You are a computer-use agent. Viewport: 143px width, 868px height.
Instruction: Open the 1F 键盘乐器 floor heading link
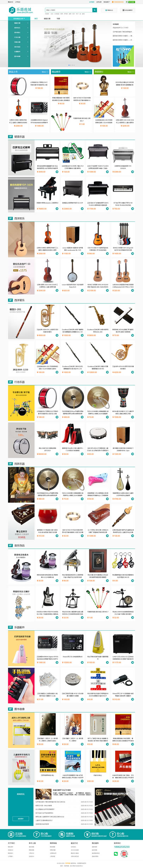19,137
